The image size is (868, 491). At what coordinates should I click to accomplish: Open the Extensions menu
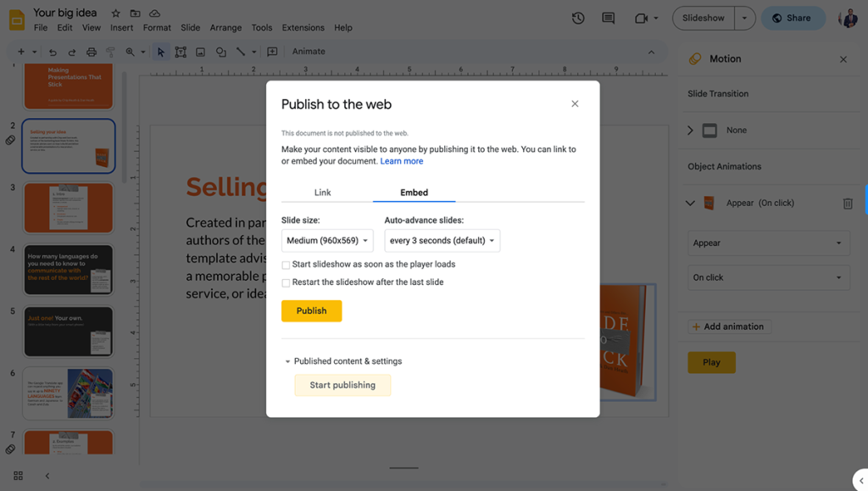(x=303, y=28)
